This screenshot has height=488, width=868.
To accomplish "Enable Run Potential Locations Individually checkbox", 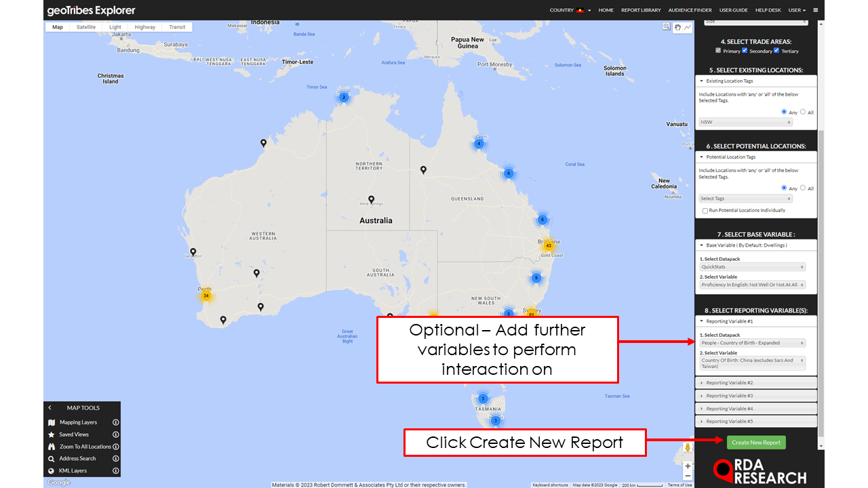I will (705, 211).
